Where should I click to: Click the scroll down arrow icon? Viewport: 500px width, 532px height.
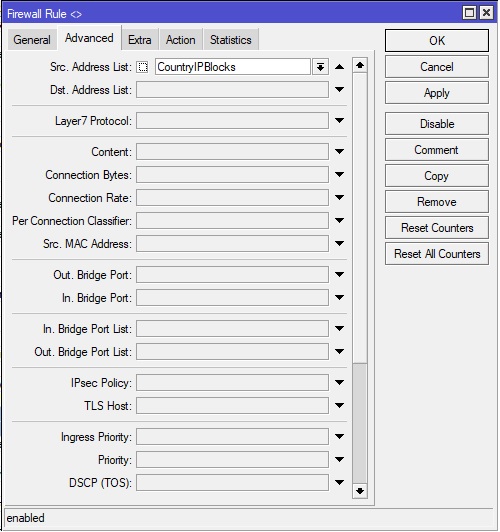pyautogui.click(x=360, y=491)
